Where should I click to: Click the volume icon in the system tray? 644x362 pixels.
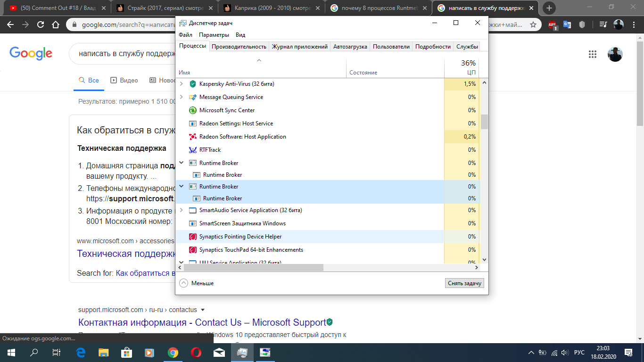[x=565, y=353]
